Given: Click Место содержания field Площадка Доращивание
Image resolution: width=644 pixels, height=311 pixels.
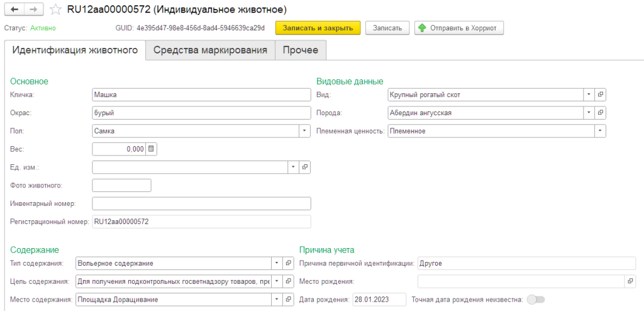Looking at the screenshot, I should tap(174, 300).
